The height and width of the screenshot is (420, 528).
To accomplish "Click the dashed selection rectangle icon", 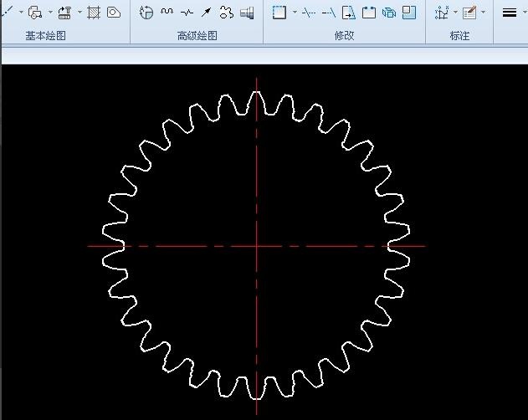I will (279, 13).
